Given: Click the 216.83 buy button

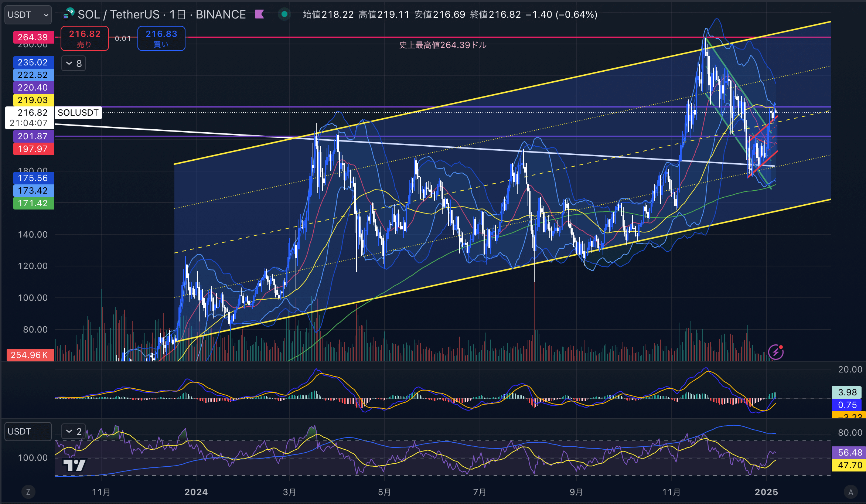Looking at the screenshot, I should pyautogui.click(x=161, y=38).
